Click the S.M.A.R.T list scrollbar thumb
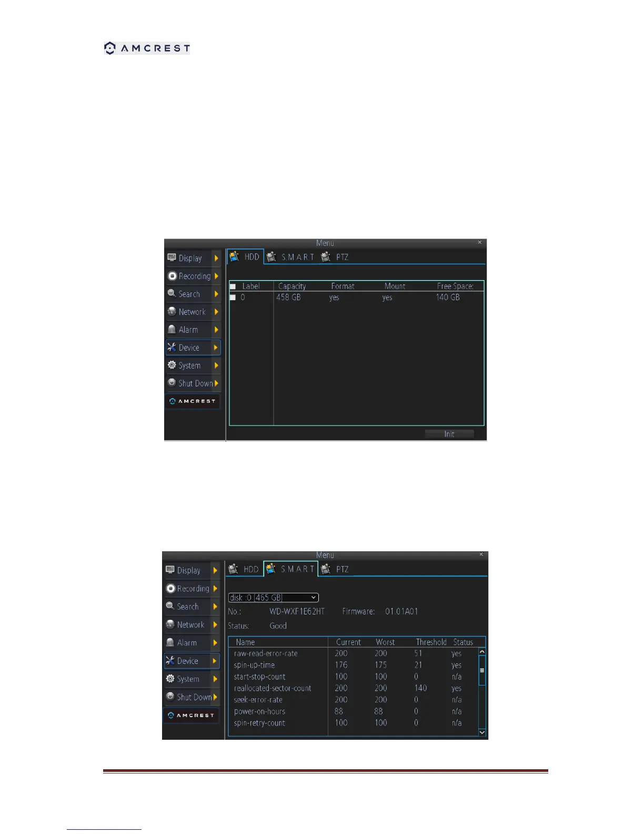Screen dimensions: 644x834 point(482,670)
